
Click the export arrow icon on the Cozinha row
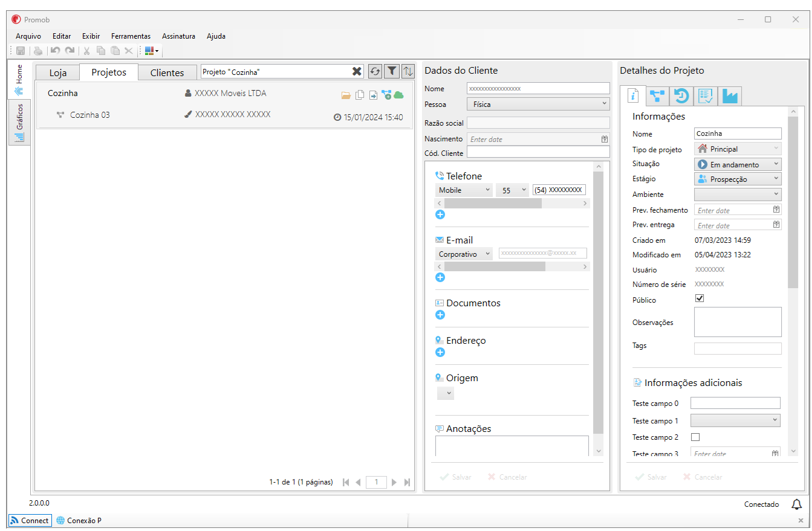(373, 95)
